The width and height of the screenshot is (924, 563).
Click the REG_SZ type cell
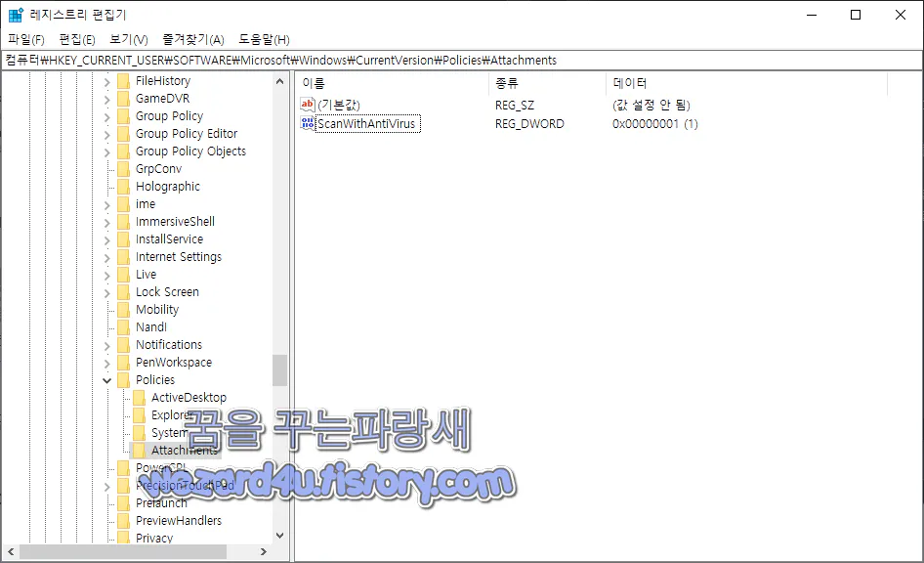pyautogui.click(x=515, y=106)
